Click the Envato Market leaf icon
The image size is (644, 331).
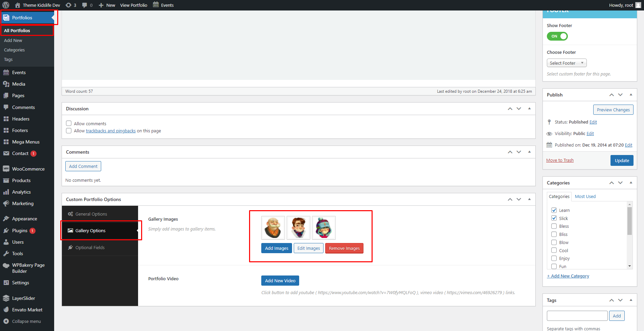tap(6, 310)
